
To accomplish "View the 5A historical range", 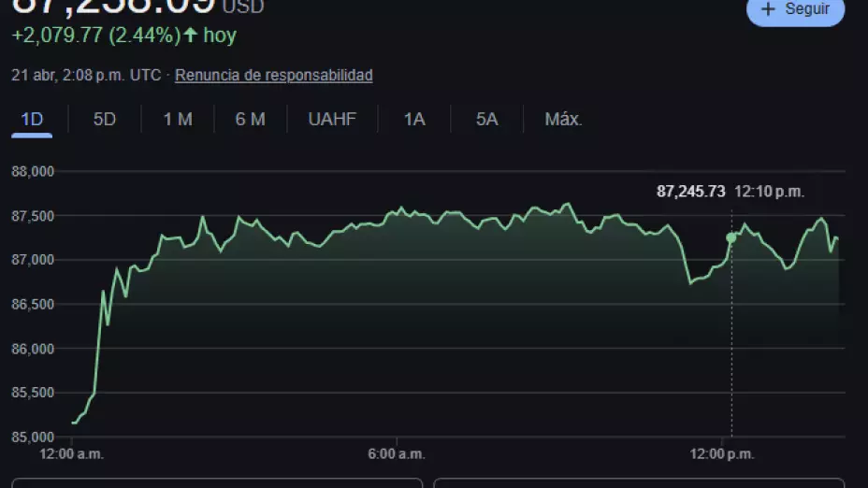I will coord(486,120).
